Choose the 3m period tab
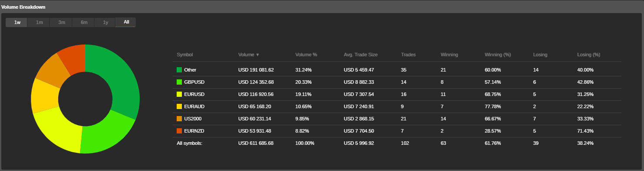This screenshot has height=171, width=644. click(x=61, y=22)
